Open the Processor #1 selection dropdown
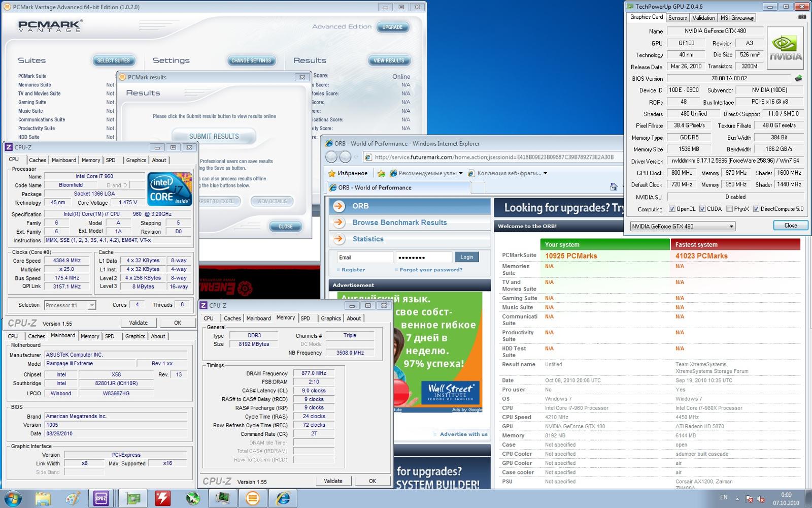Viewport: 812px width, 508px height. 70,305
